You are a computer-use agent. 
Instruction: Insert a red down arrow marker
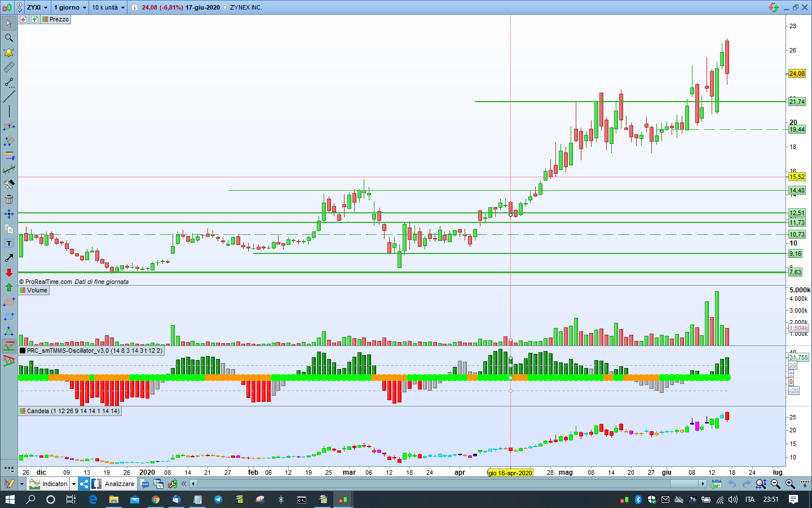8,273
